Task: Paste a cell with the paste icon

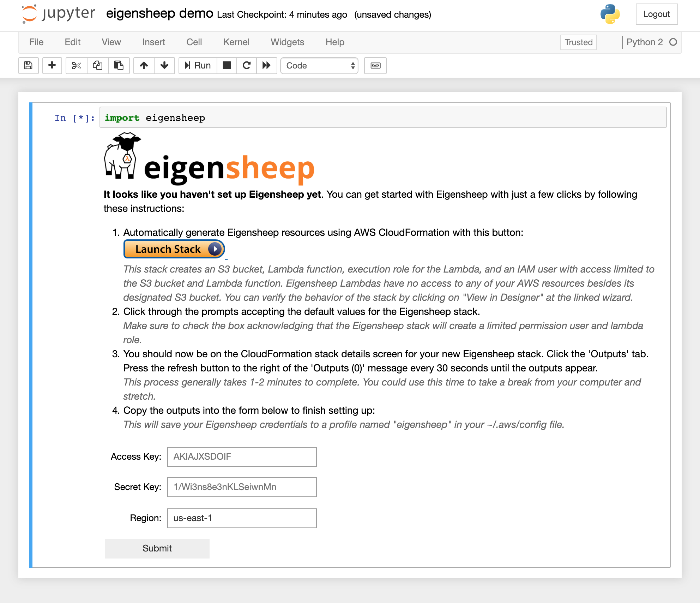Action: (119, 66)
